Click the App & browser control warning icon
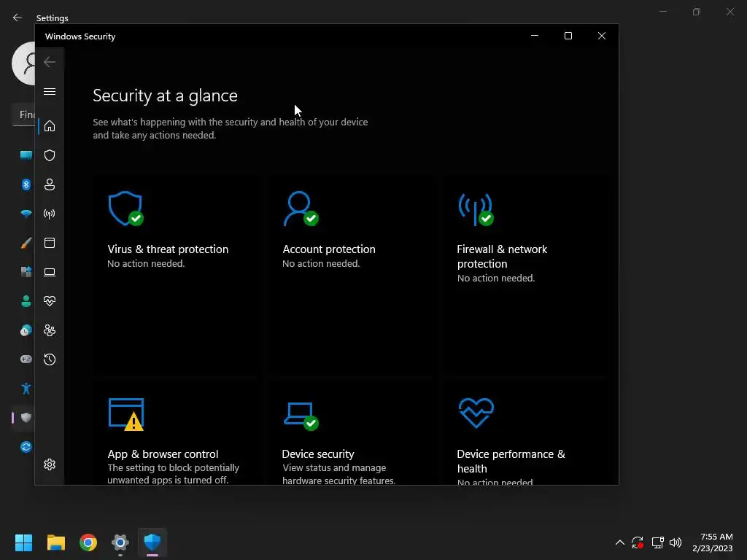The height and width of the screenshot is (560, 747). 126,414
